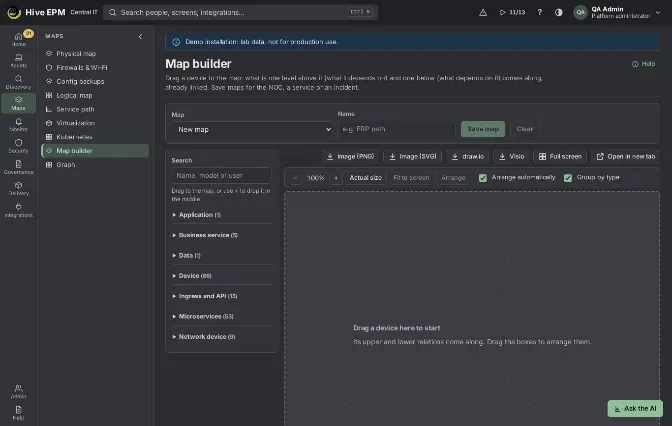Click the Actual size button
This screenshot has width=672, height=426.
click(366, 178)
